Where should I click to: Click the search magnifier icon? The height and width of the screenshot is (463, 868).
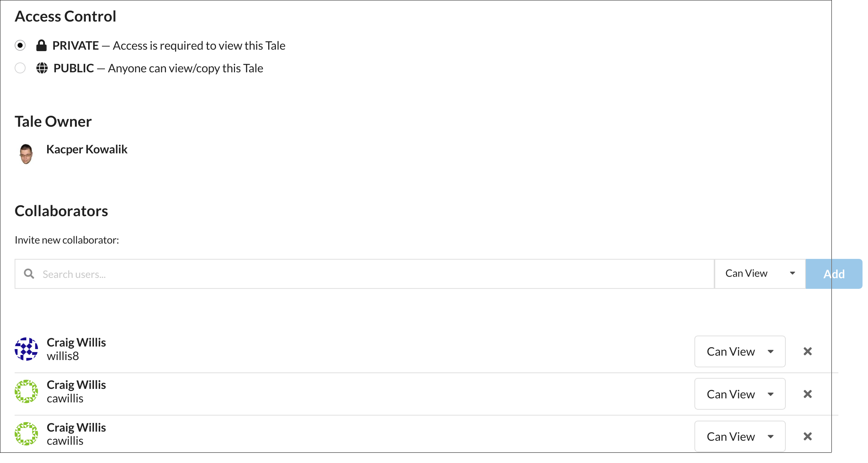29,273
